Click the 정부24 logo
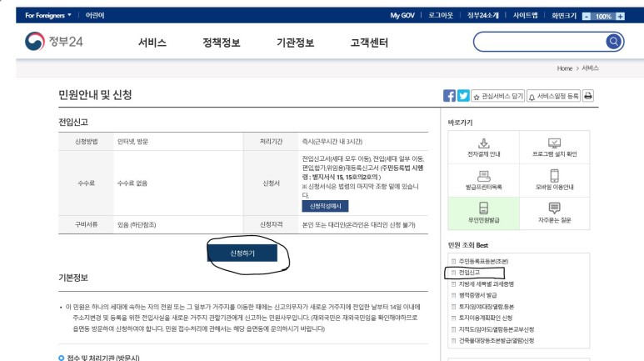The height and width of the screenshot is (361, 644). click(54, 42)
